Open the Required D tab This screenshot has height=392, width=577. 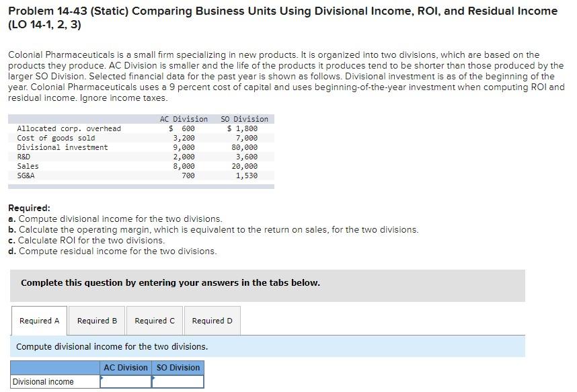coord(212,321)
